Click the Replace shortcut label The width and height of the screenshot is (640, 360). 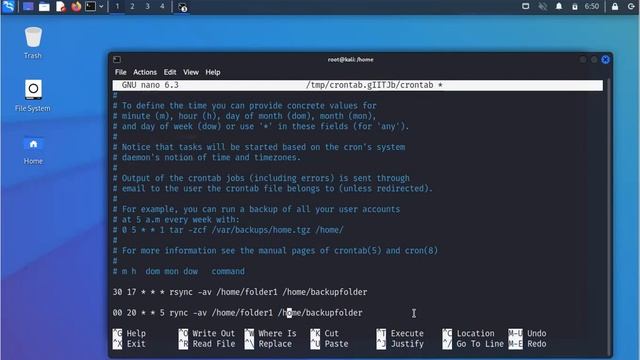point(275,344)
